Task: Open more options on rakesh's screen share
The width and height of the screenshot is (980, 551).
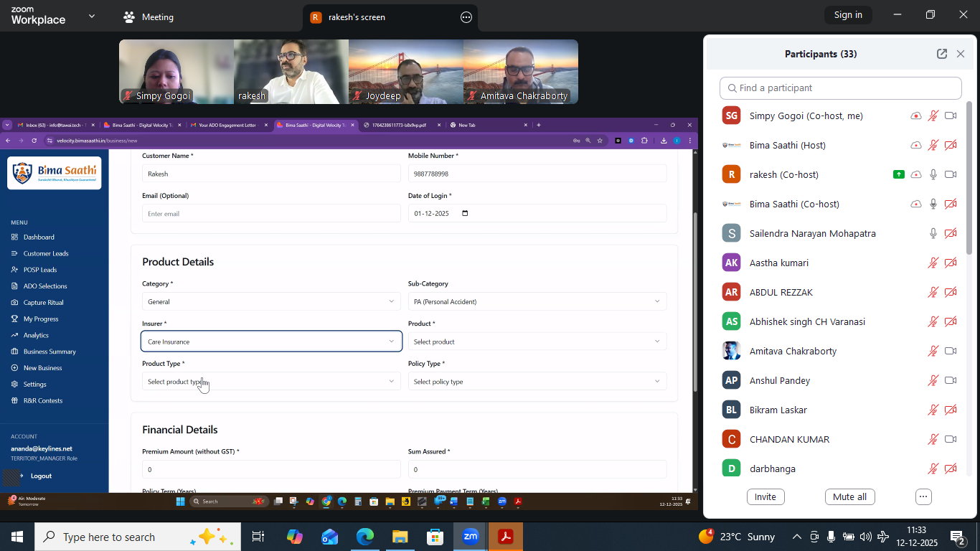Action: (466, 17)
